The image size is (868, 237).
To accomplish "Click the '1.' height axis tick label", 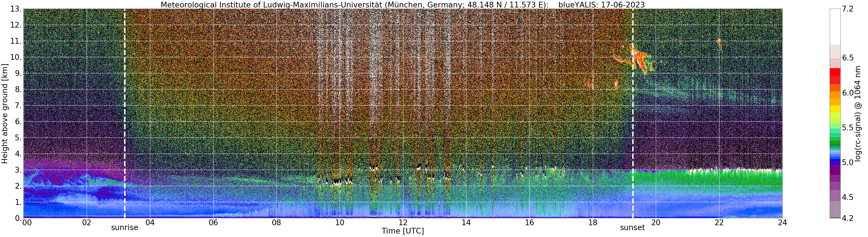I will 18,202.
